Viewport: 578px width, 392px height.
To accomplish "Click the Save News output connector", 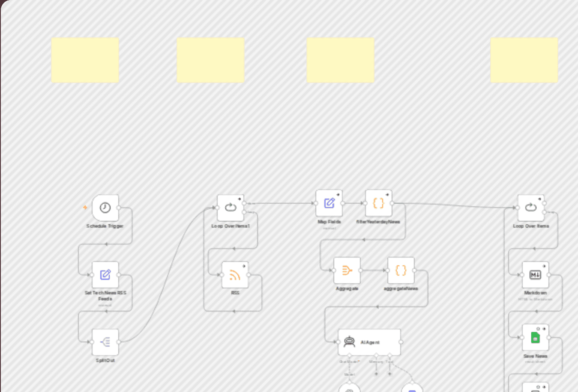I will pos(549,337).
